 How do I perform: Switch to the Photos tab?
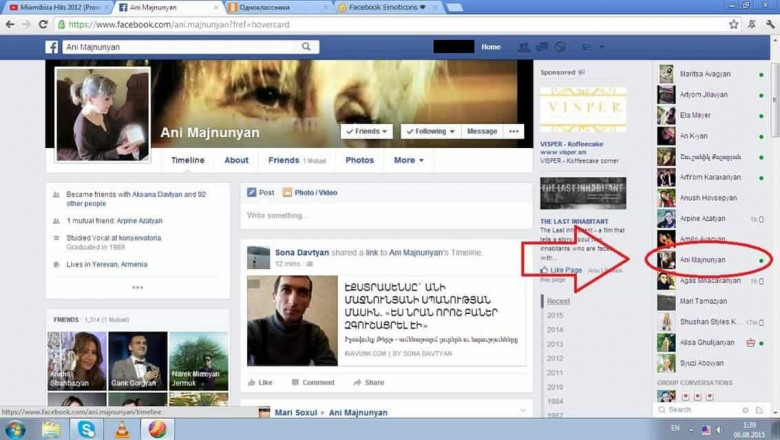pos(359,160)
